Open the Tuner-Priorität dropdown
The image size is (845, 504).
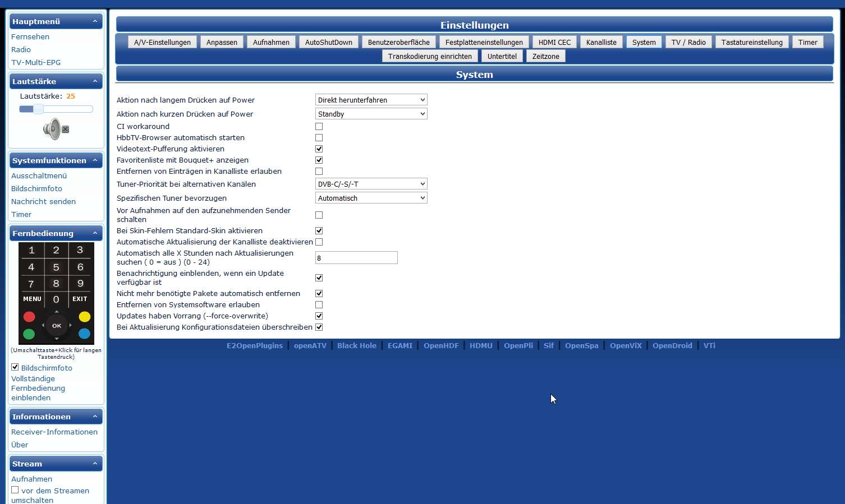click(371, 184)
